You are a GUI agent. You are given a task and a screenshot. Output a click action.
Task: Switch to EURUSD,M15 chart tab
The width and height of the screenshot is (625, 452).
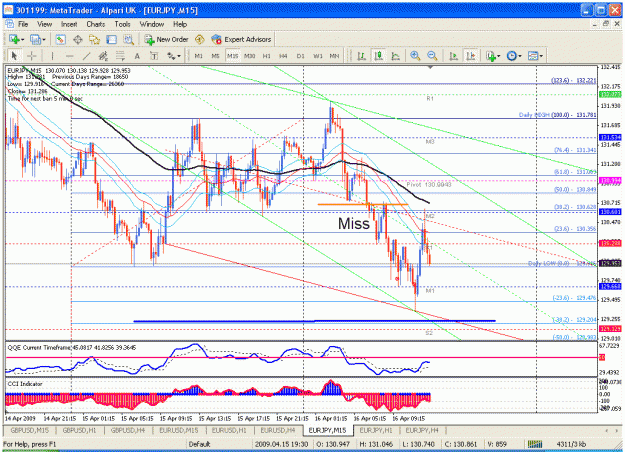[179, 430]
